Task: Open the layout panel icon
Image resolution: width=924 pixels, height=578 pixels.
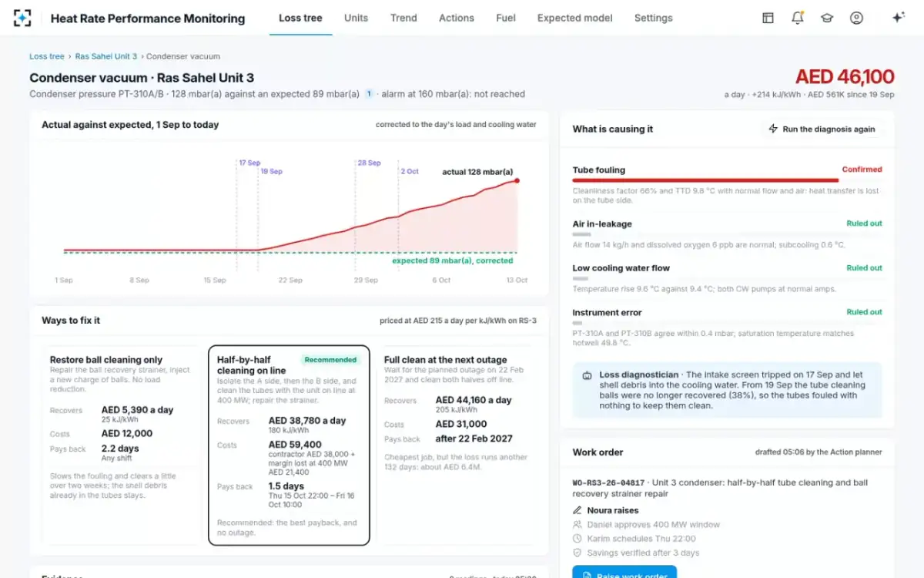Action: point(768,18)
